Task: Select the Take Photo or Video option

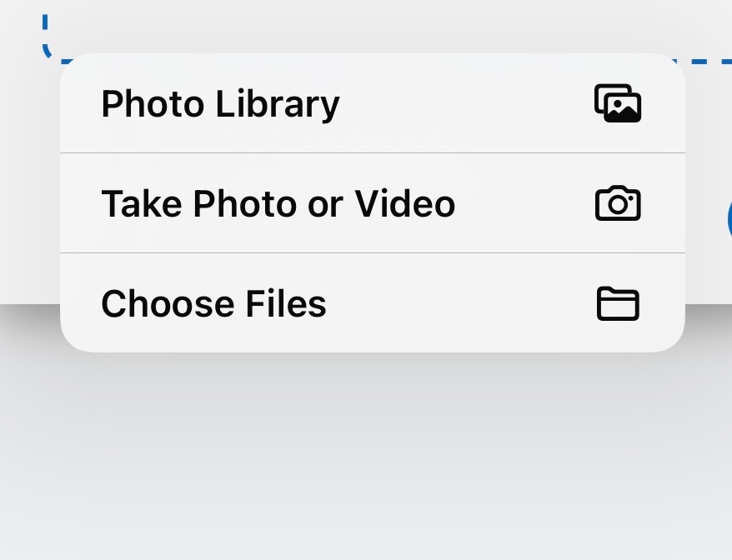Action: (373, 203)
